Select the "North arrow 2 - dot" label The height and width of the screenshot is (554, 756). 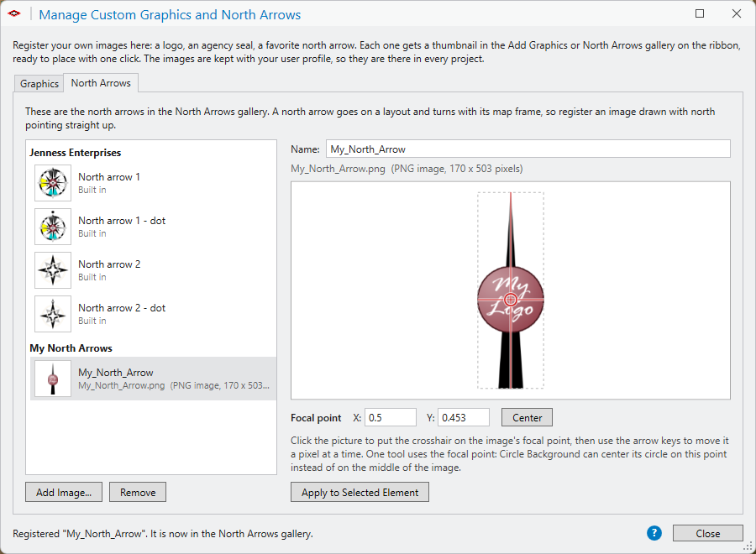(x=122, y=308)
